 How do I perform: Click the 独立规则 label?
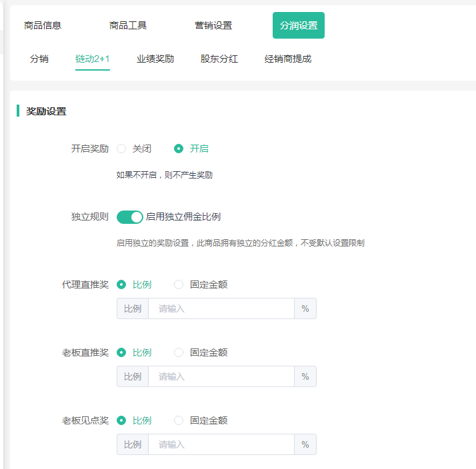pyautogui.click(x=90, y=217)
